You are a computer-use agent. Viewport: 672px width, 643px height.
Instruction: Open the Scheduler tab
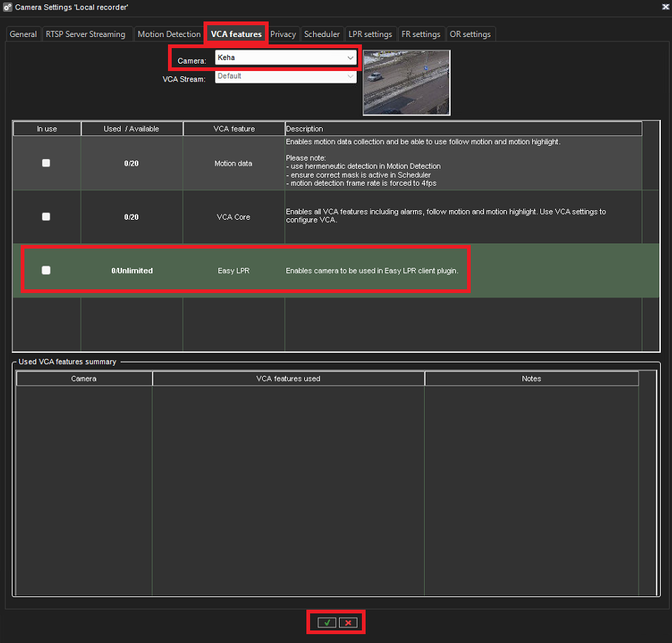pyautogui.click(x=322, y=34)
